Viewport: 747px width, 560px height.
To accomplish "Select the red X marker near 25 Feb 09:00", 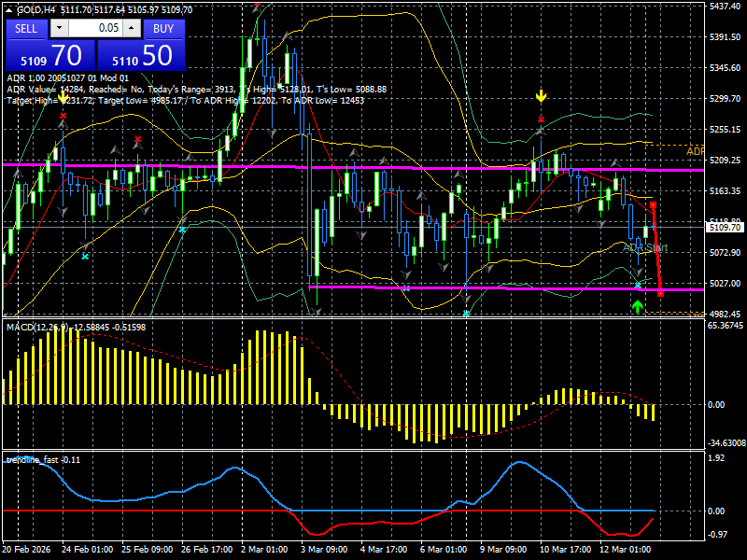I will click(x=137, y=139).
